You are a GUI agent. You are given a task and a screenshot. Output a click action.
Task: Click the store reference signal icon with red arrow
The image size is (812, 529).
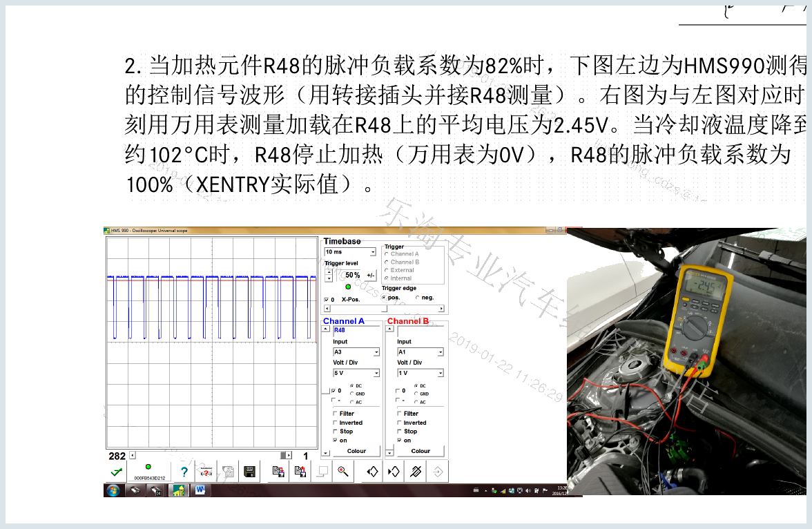point(300,472)
